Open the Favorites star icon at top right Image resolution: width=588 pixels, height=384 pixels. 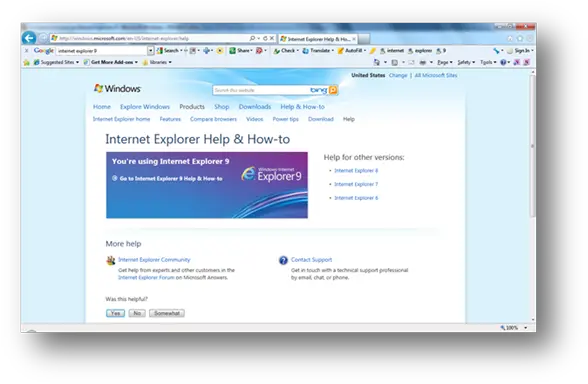[x=520, y=38]
